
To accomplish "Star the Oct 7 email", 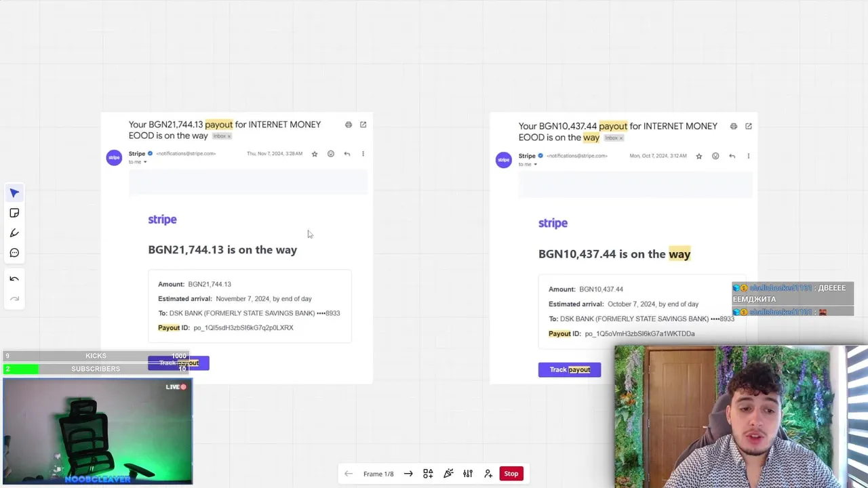I will 699,156.
